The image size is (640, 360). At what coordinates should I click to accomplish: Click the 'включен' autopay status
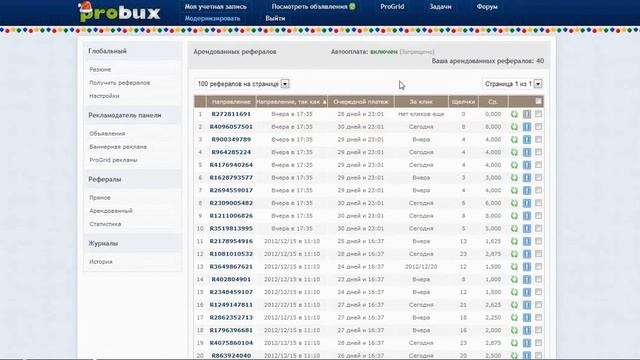point(384,52)
